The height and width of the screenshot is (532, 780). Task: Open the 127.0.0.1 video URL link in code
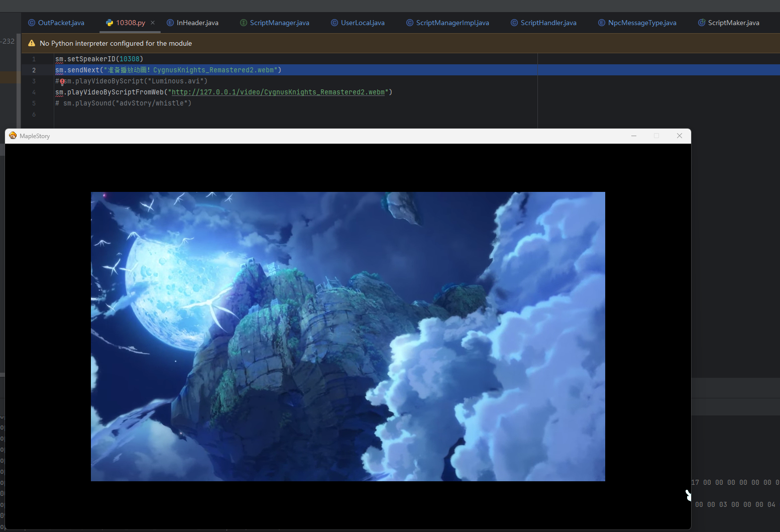(278, 92)
